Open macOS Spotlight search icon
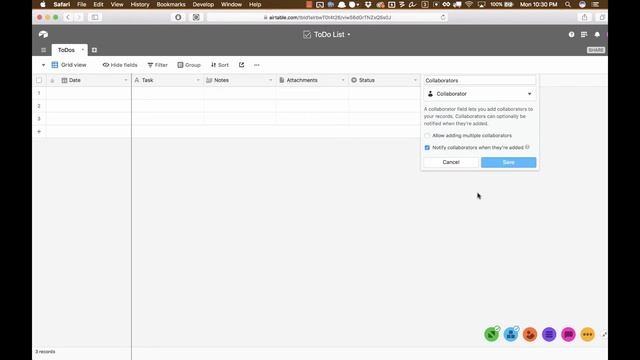640x360 pixels. pos(568,4)
